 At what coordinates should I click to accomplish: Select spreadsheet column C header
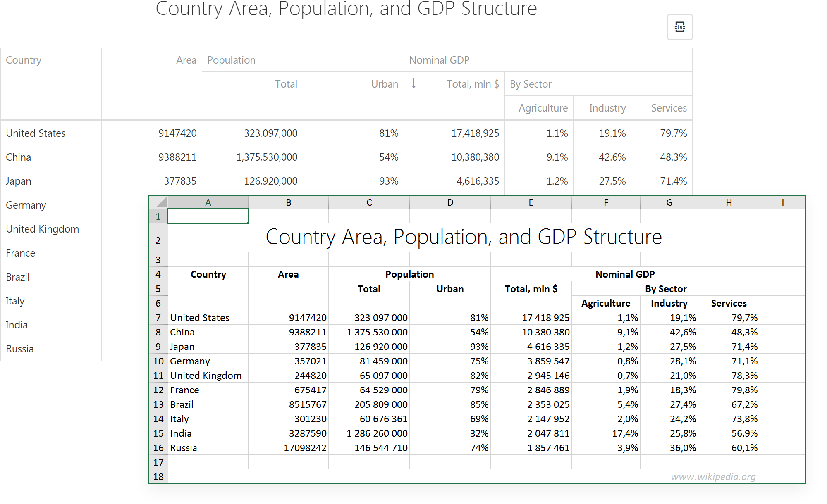point(369,202)
